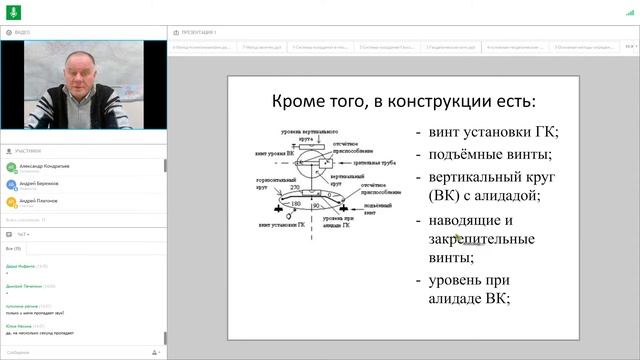Click the bullet уровень при алидаде ВК
The height and width of the screenshot is (360, 640).
point(469,289)
